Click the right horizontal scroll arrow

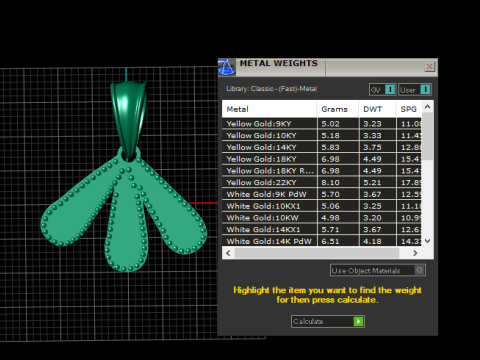click(x=415, y=253)
